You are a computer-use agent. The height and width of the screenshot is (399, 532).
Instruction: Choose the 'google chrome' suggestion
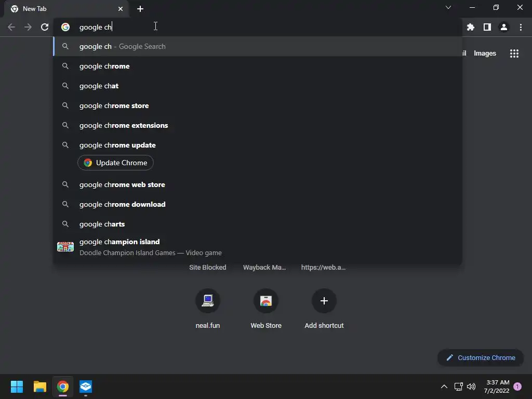[258, 66]
